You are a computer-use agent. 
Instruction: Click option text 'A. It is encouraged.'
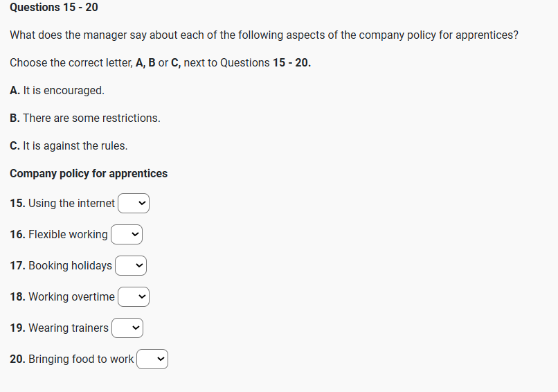(57, 90)
